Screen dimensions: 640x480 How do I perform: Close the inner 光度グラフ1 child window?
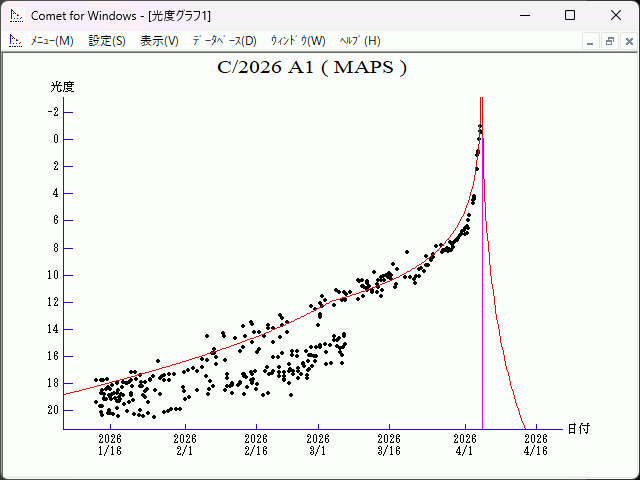click(626, 41)
